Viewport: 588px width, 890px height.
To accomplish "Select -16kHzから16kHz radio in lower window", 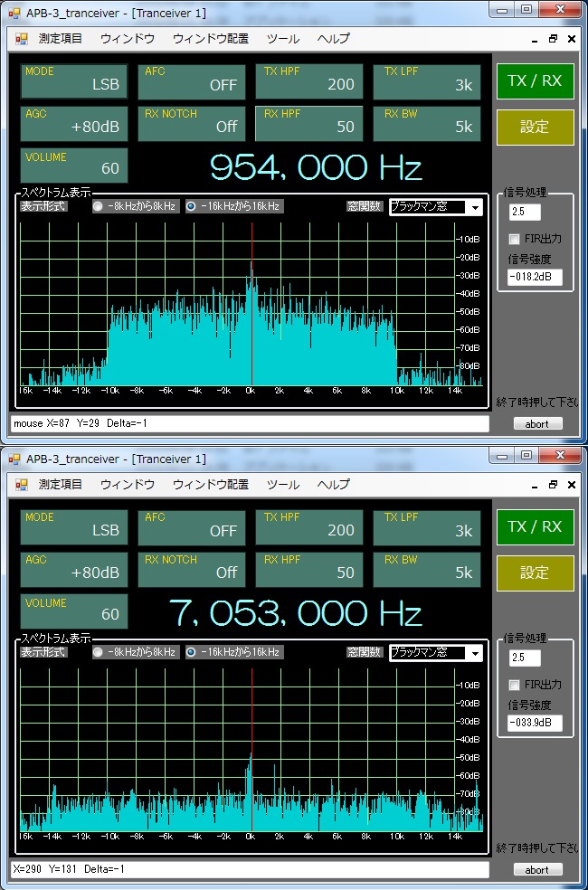I will point(233,652).
